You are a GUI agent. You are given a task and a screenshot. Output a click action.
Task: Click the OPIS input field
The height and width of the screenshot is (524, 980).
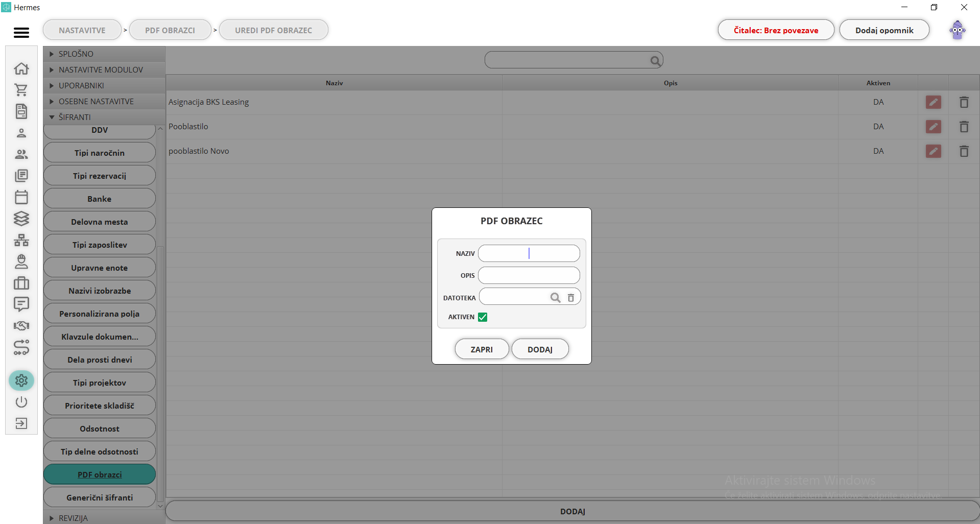point(529,275)
